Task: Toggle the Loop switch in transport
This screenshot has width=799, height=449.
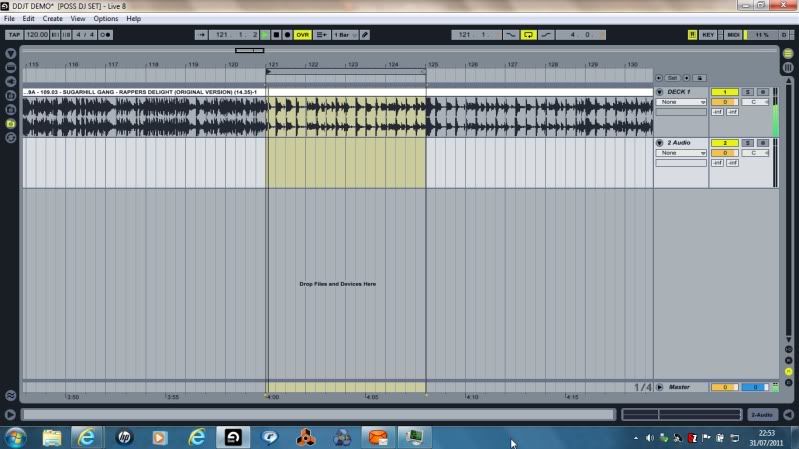Action: (x=529, y=35)
